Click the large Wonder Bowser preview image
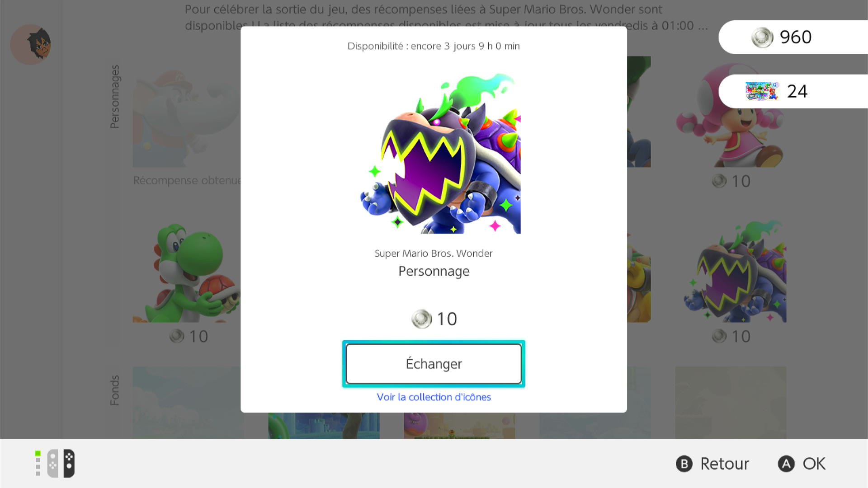The width and height of the screenshot is (868, 488). [x=440, y=153]
